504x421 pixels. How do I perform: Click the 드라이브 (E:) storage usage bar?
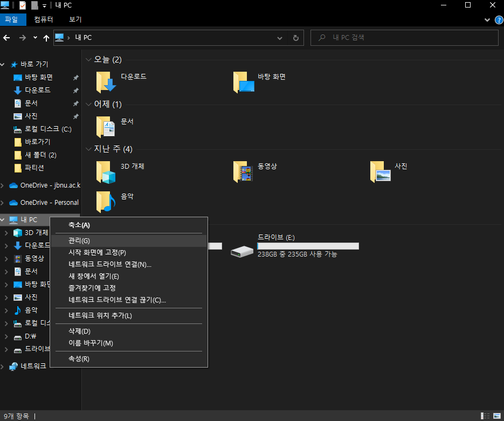pyautogui.click(x=308, y=246)
